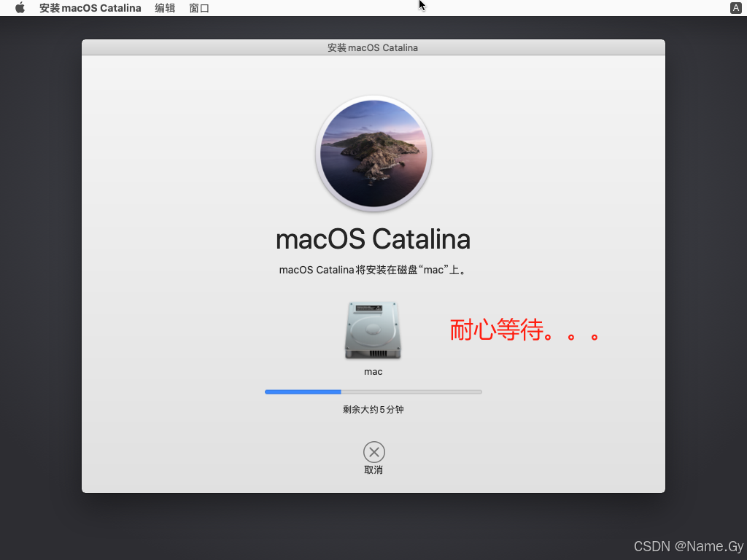Image resolution: width=747 pixels, height=560 pixels.
Task: Click the installation progress bar
Action: 373,392
